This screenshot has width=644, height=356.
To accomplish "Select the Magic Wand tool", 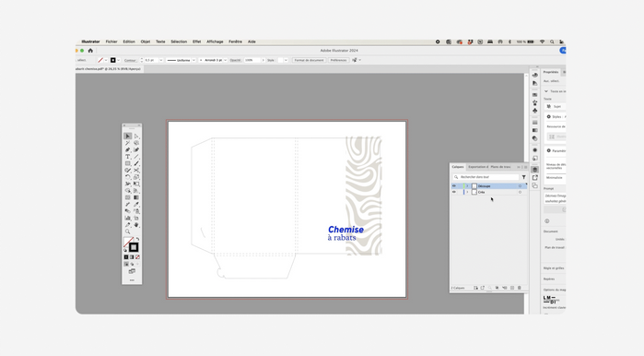I will pyautogui.click(x=128, y=143).
